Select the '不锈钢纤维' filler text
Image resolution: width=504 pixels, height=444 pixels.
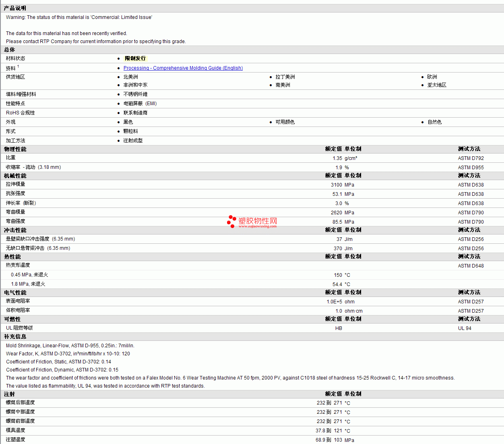136,94
